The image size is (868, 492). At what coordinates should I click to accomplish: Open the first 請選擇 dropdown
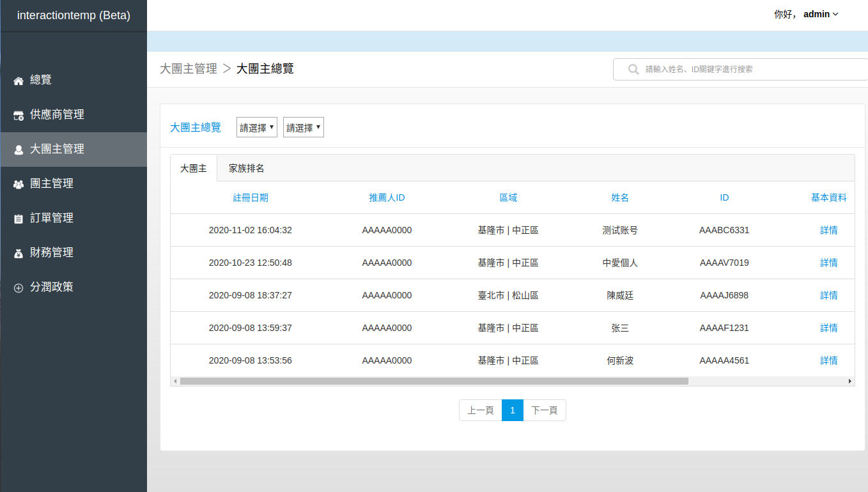[x=257, y=127]
